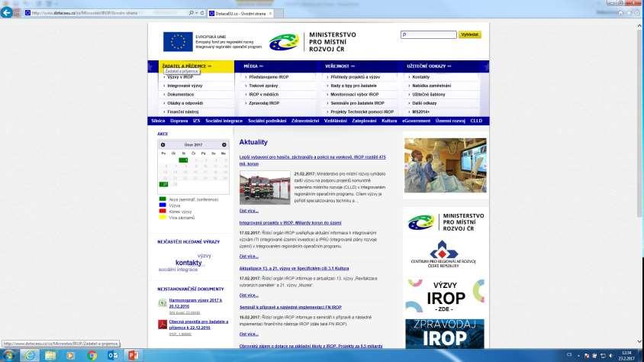Open Doprava topic in blue bar
The width and height of the screenshot is (644, 362).
[x=179, y=121]
